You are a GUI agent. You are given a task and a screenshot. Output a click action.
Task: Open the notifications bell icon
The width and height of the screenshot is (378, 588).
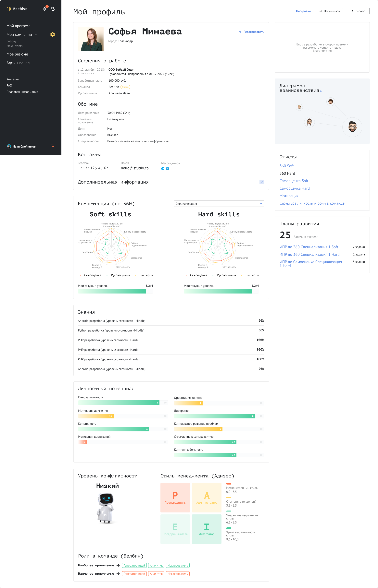pos(45,9)
